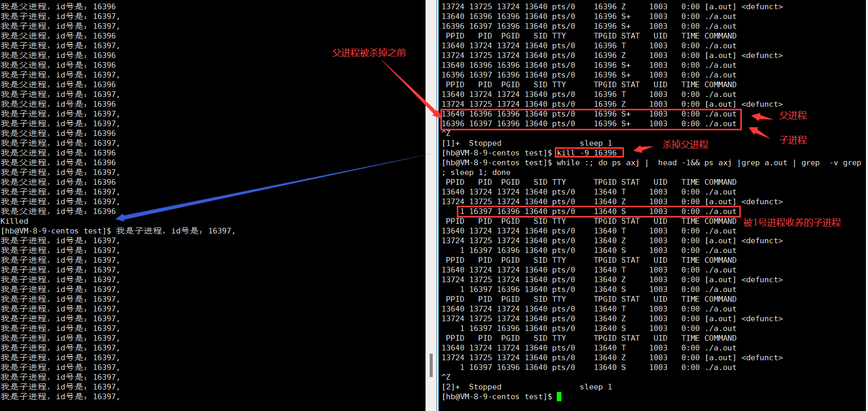Click the green cursor block at final prompt

click(x=559, y=397)
